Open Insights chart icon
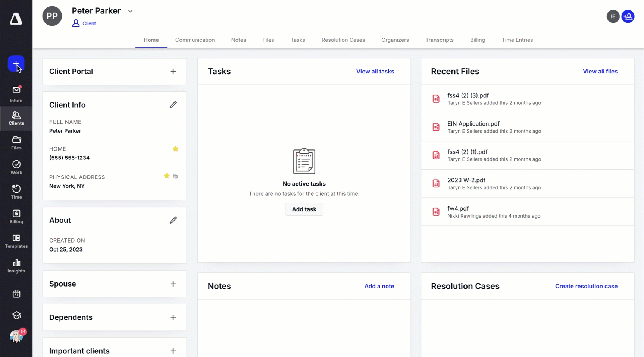Image resolution: width=644 pixels, height=357 pixels. [16, 266]
